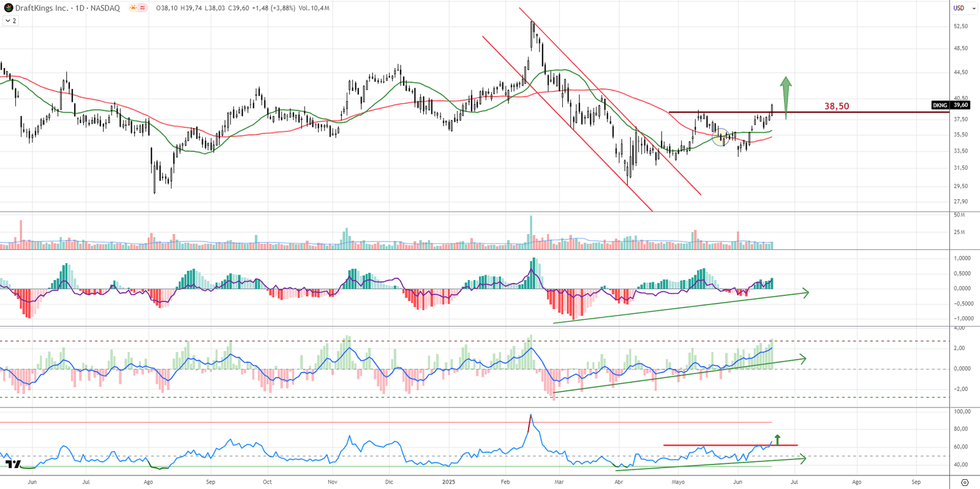
Task: Click the 35,50 price axis label
Action: click(960, 135)
